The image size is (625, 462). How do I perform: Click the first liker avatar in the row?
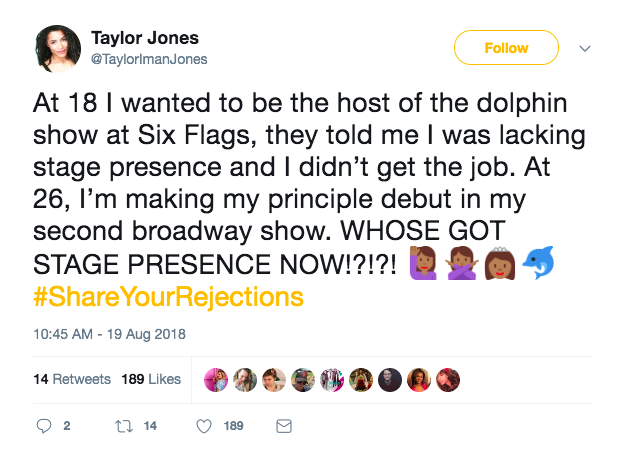(x=215, y=379)
